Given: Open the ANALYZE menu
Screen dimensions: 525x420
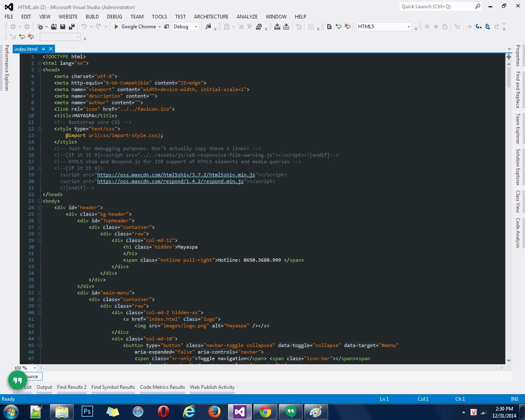Looking at the screenshot, I should point(247,17).
